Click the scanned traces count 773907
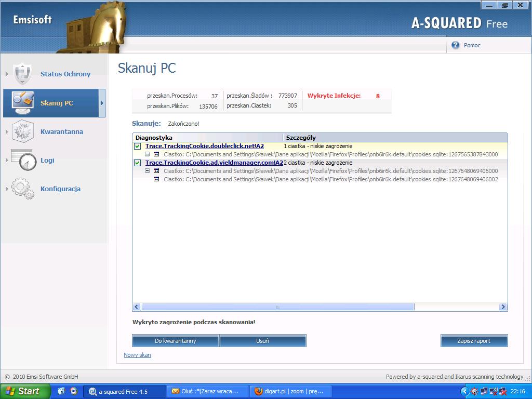 click(288, 96)
